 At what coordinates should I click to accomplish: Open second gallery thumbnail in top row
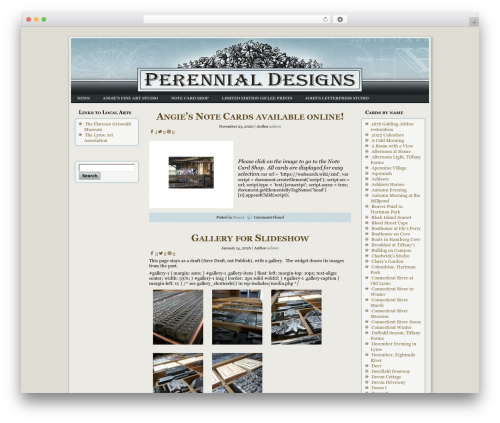point(237,317)
